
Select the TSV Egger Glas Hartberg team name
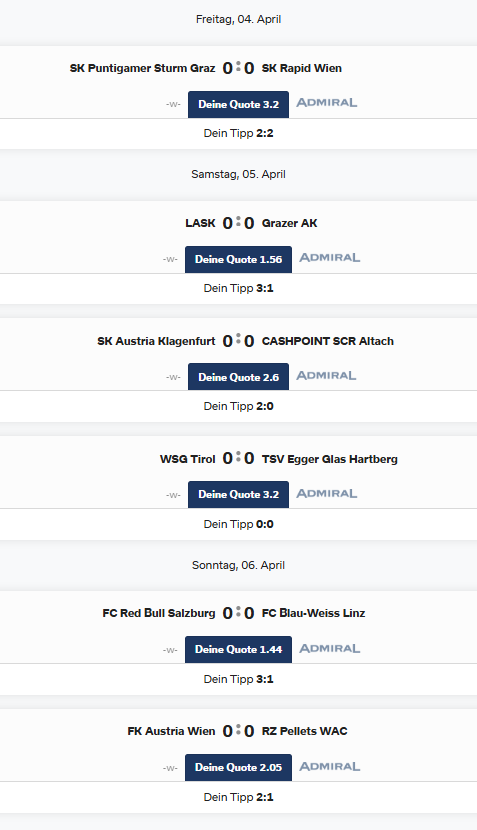click(x=330, y=459)
